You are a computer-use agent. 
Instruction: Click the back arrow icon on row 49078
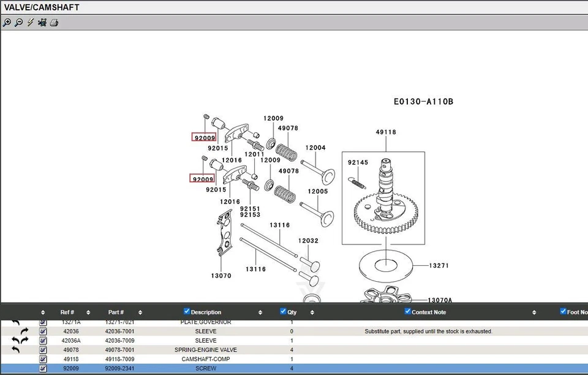pos(16,350)
